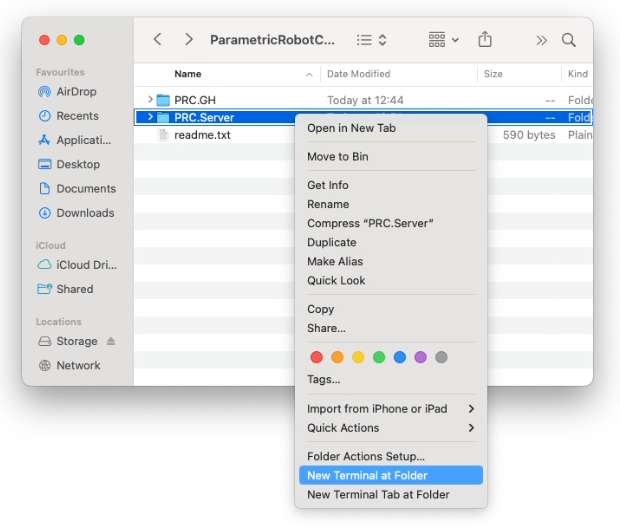Open the group-by dropdown in toolbar
Image resolution: width=620 pixels, height=527 pixels.
point(443,40)
